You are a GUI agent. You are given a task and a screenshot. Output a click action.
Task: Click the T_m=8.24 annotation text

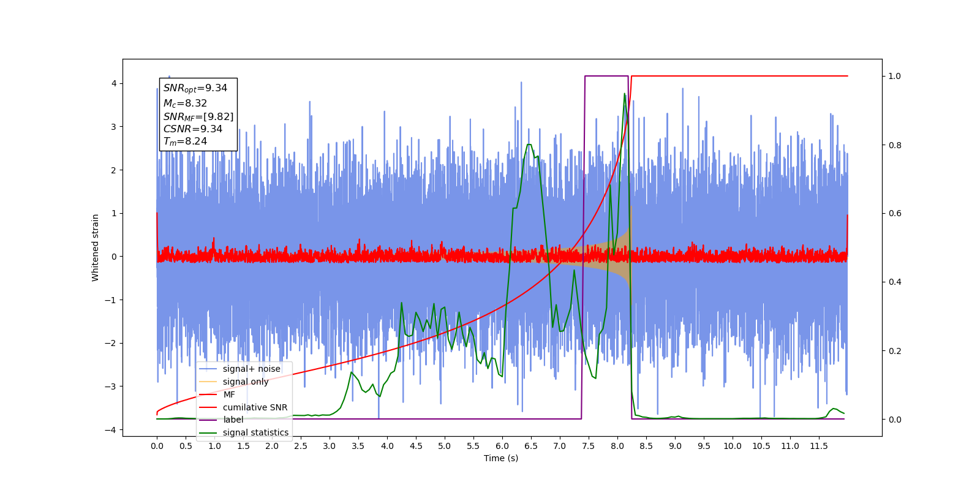[x=185, y=141]
